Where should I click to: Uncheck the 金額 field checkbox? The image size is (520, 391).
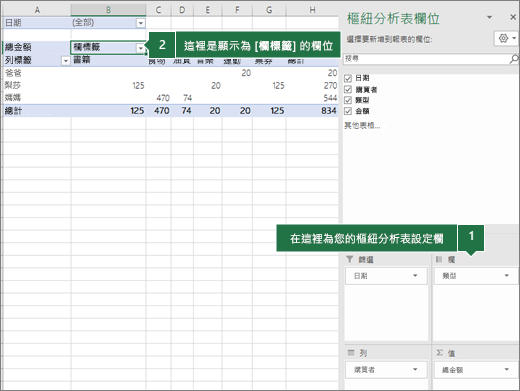pyautogui.click(x=348, y=111)
